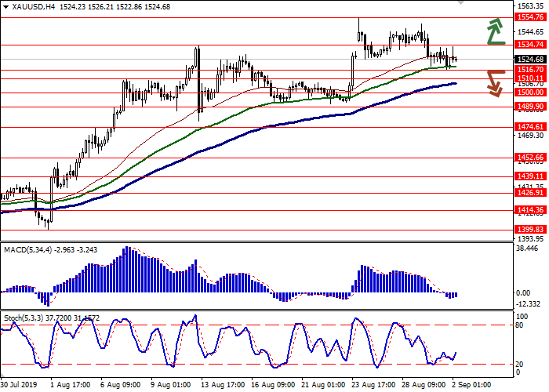Click the red downward arrow icon
The width and height of the screenshot is (549, 392).
click(x=493, y=82)
